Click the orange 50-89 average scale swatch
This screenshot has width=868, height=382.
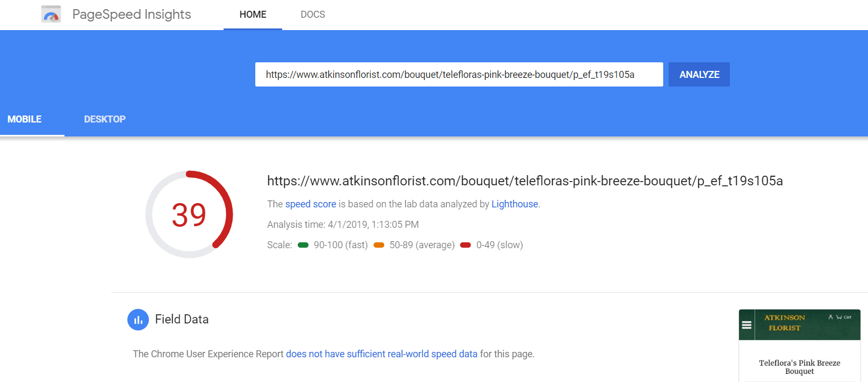coord(379,245)
